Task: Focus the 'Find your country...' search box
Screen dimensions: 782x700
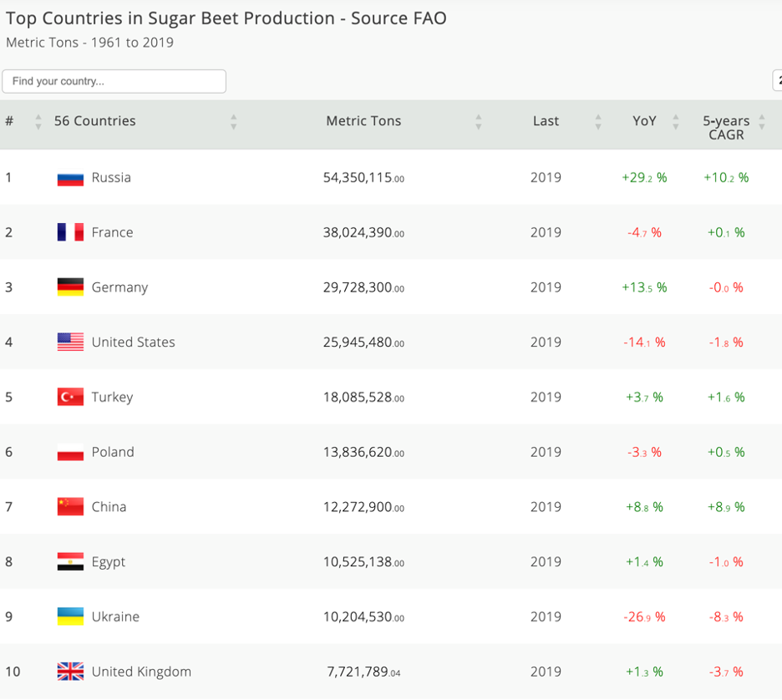Action: pyautogui.click(x=114, y=82)
